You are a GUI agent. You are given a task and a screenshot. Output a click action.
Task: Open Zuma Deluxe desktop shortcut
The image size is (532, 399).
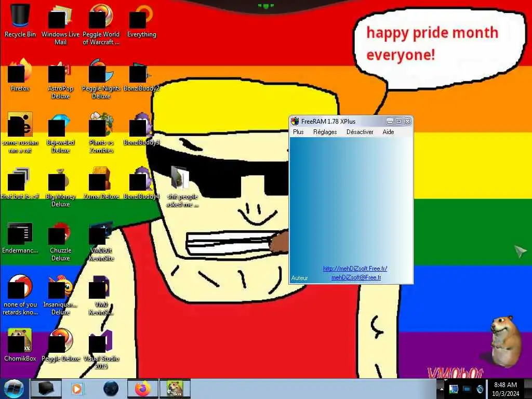pyautogui.click(x=101, y=182)
